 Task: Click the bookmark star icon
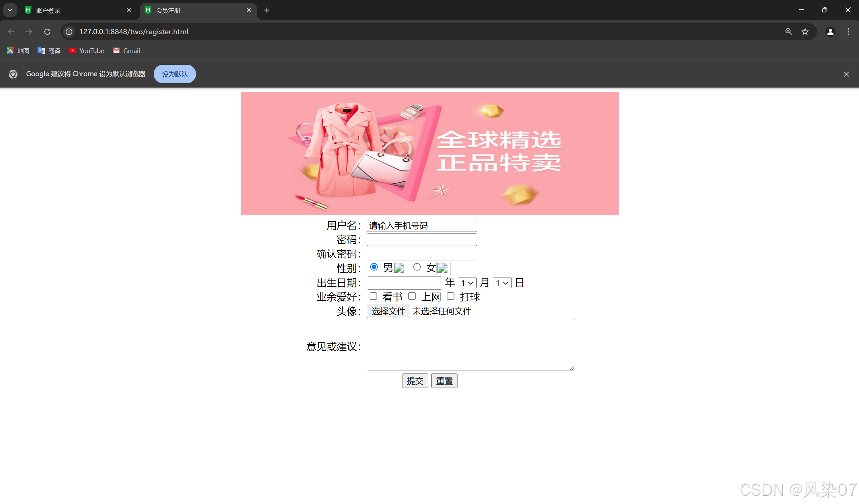pyautogui.click(x=805, y=32)
